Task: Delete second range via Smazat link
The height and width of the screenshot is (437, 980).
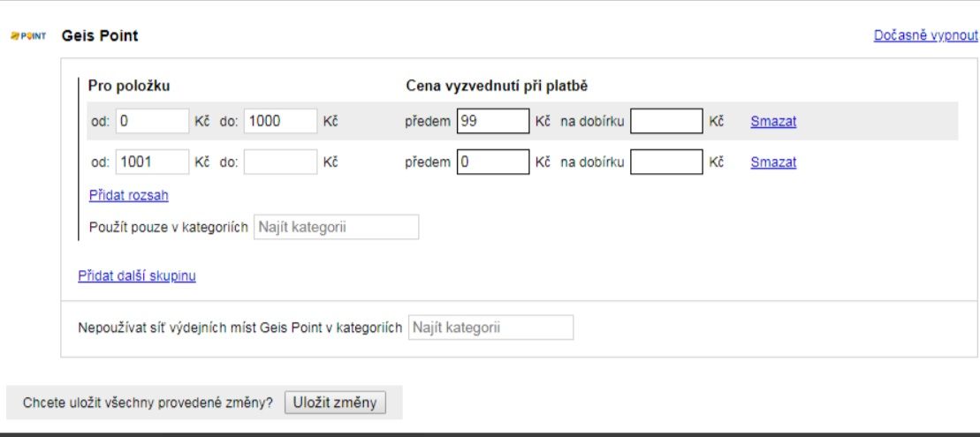Action: (x=773, y=162)
